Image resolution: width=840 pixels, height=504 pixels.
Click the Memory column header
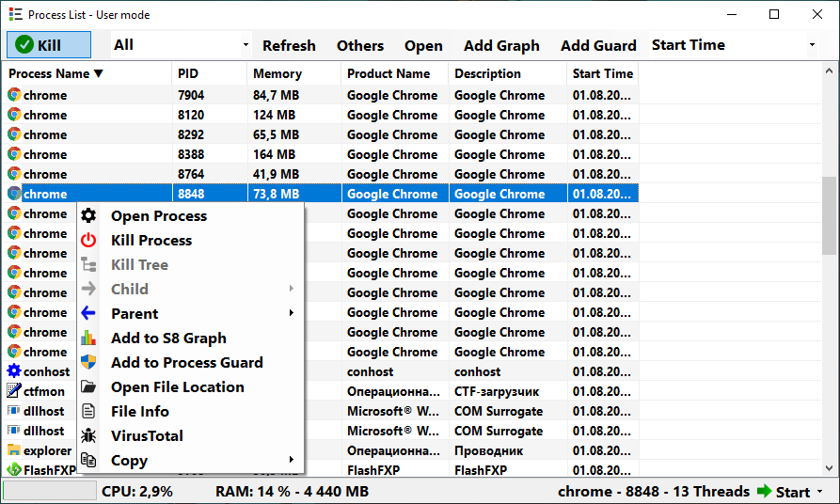coord(294,74)
